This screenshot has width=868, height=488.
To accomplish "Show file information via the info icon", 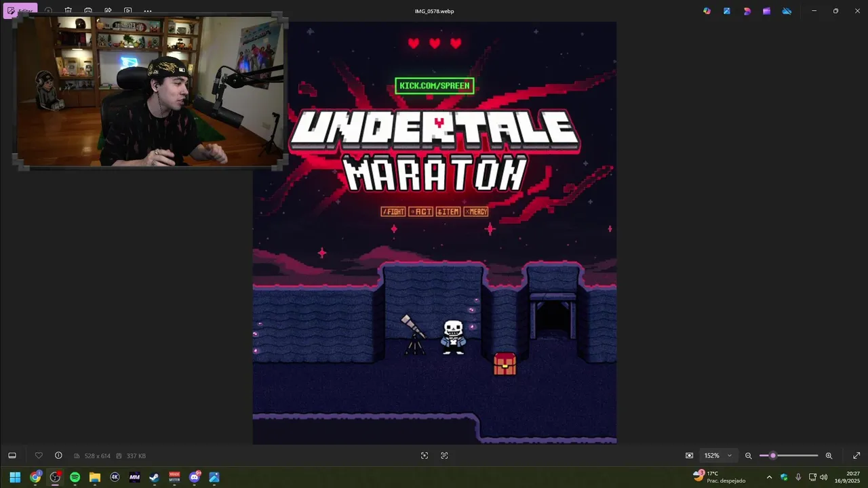I will click(58, 455).
